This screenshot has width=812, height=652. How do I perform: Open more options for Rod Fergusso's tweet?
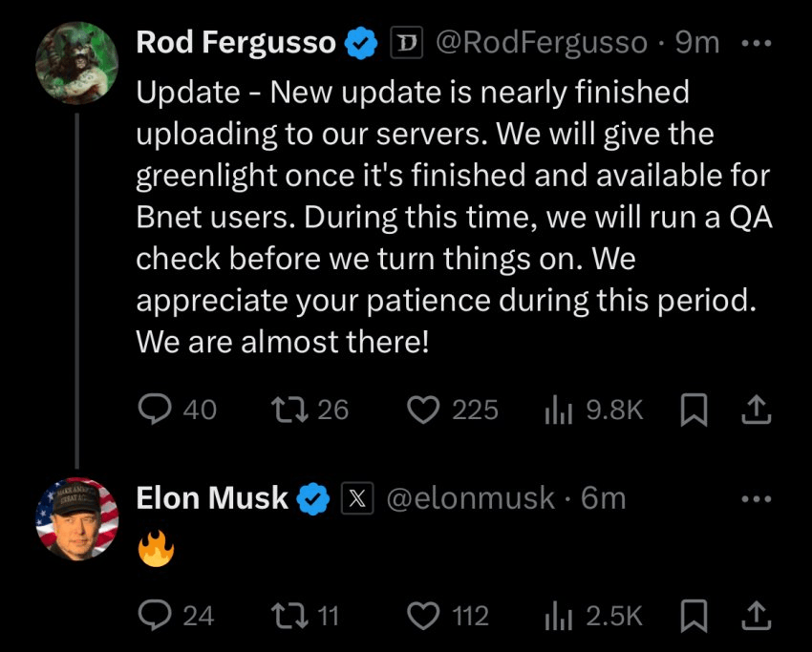pos(757,44)
